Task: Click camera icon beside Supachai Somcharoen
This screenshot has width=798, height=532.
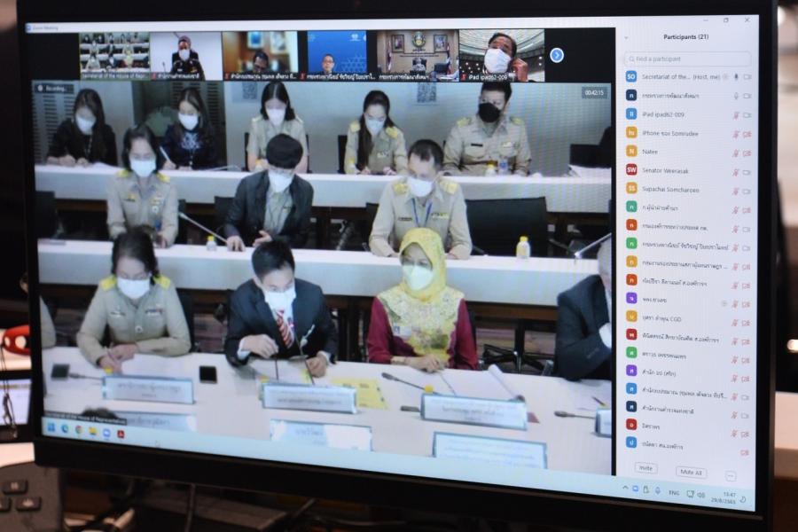Action: click(747, 189)
